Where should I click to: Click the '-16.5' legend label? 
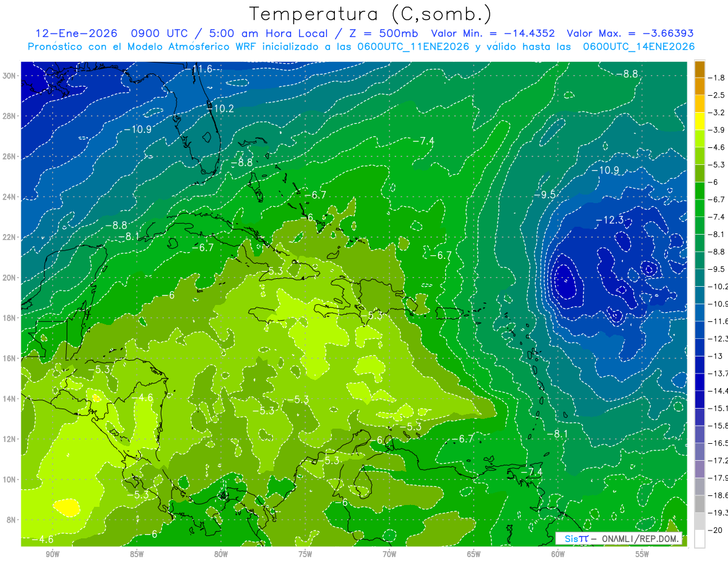coord(718,443)
